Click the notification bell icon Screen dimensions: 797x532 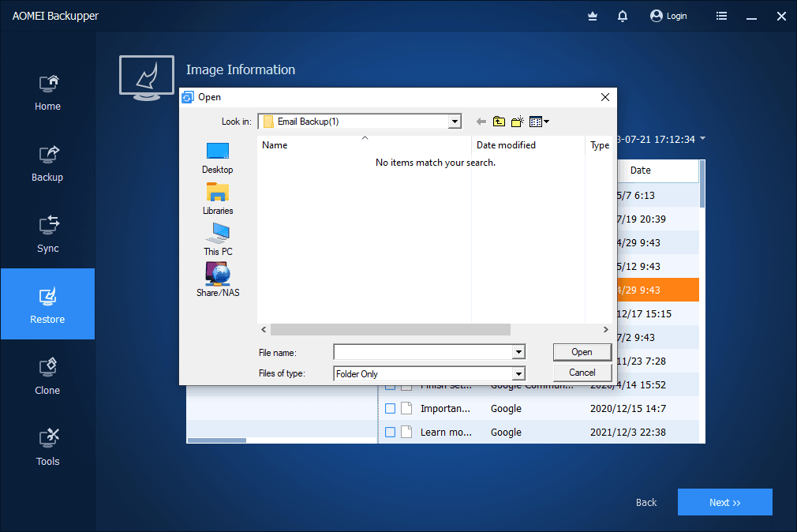tap(623, 16)
